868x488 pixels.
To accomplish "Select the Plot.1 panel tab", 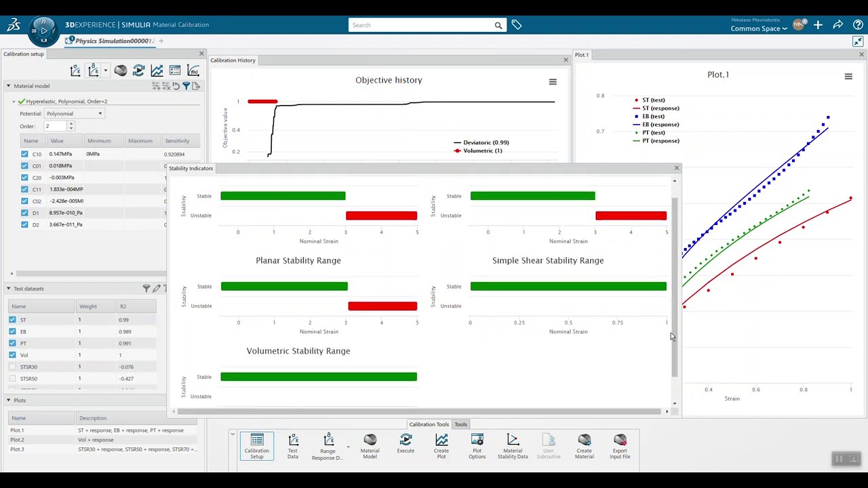I will [581, 54].
